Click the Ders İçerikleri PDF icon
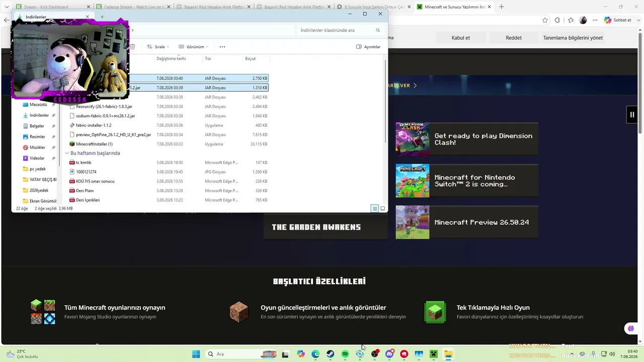This screenshot has width=644, height=362. pyautogui.click(x=72, y=200)
